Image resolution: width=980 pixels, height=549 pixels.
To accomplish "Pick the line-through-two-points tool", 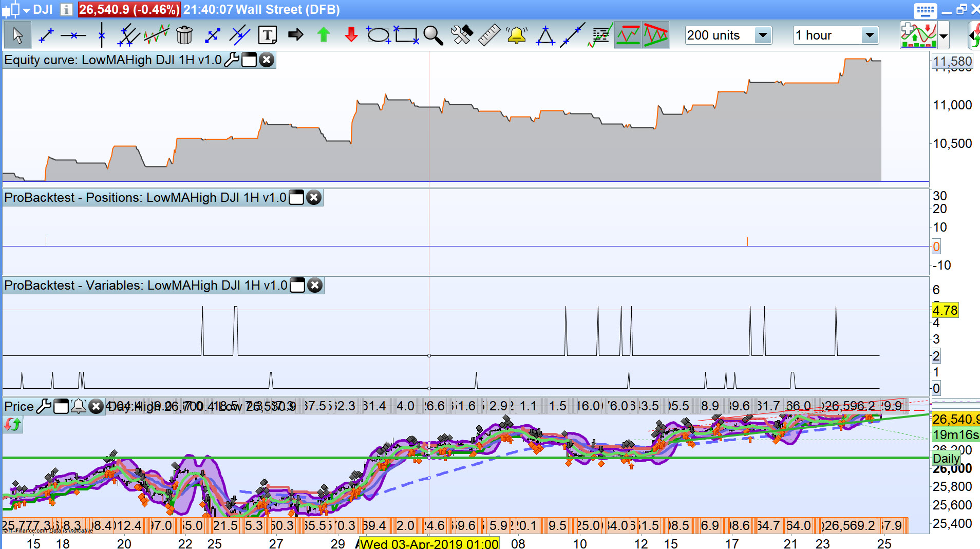I will click(572, 35).
